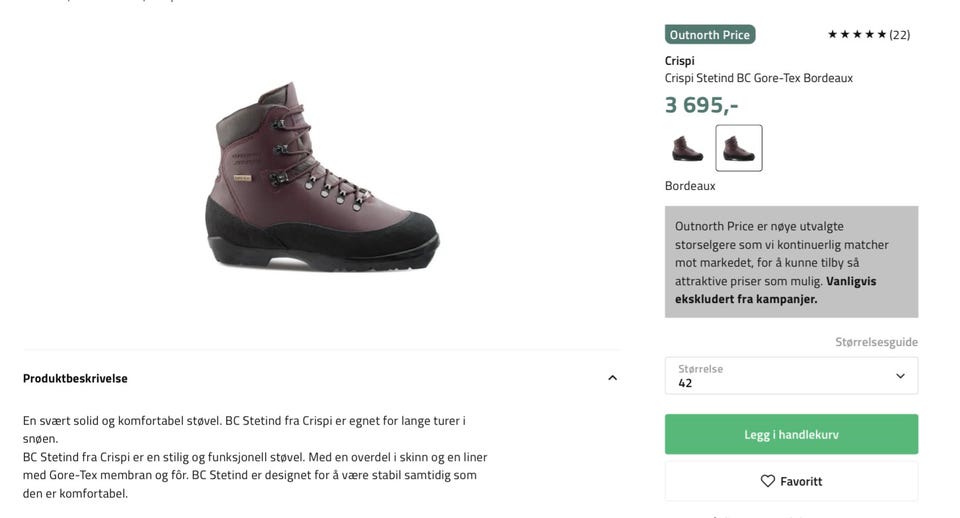This screenshot has width=960, height=518.
Task: Select the outlined Bordeaux color thumbnail
Action: point(739,148)
